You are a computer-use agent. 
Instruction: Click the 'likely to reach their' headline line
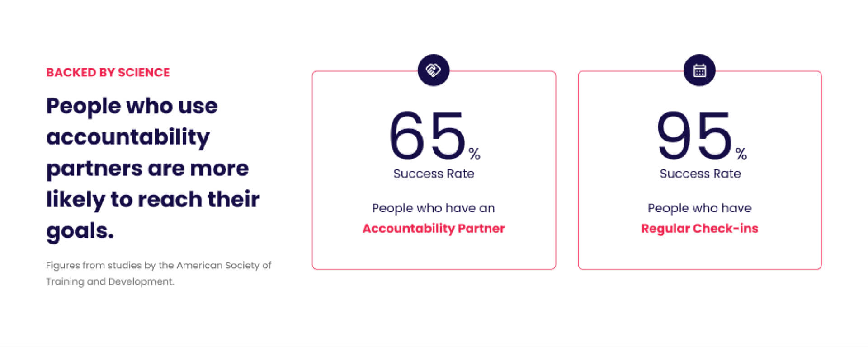(153, 200)
